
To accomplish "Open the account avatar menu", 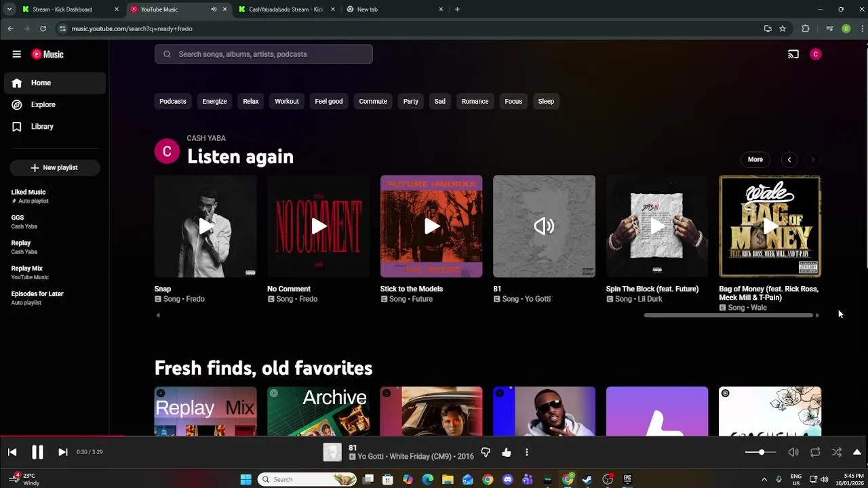I will (x=816, y=54).
